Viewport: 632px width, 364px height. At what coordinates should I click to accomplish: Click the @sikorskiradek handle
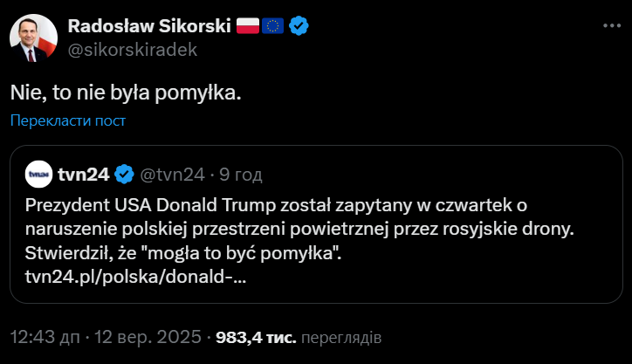132,50
